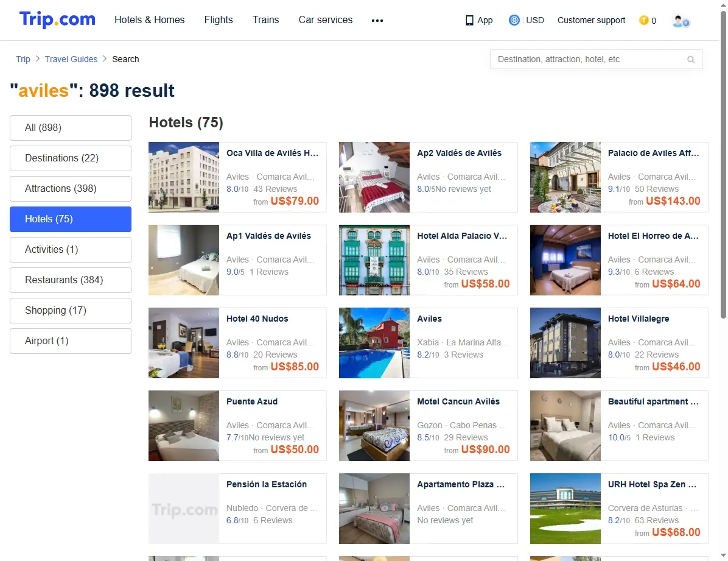Image resolution: width=728 pixels, height=561 pixels.
Task: Open the Hotel 40 Nudos title
Action: (257, 319)
